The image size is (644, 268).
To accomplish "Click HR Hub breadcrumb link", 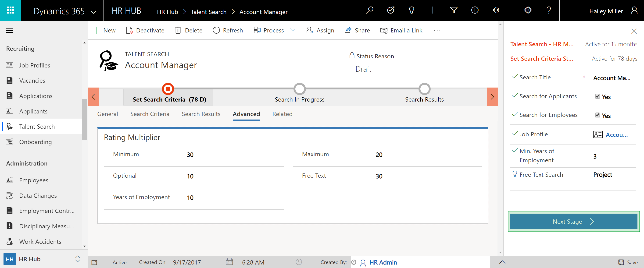I will tap(168, 12).
